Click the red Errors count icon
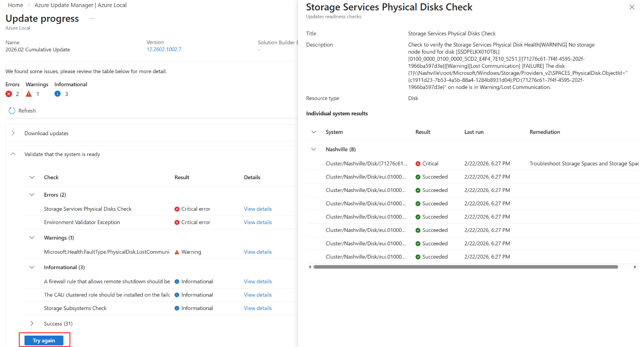Image resolution: width=644 pixels, height=347 pixels. click(9, 94)
